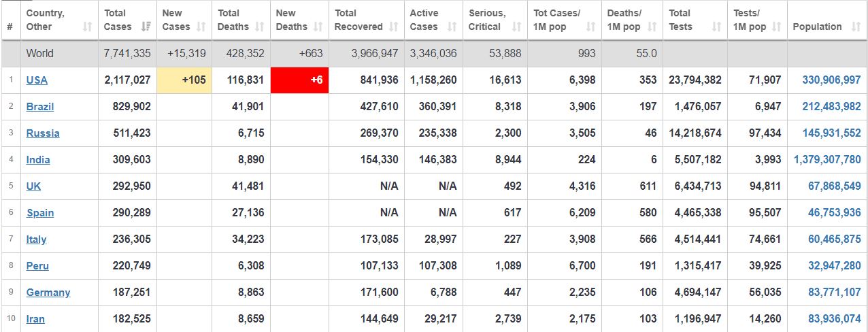
Task: Select World active cases value 3,346,036
Action: coord(433,53)
